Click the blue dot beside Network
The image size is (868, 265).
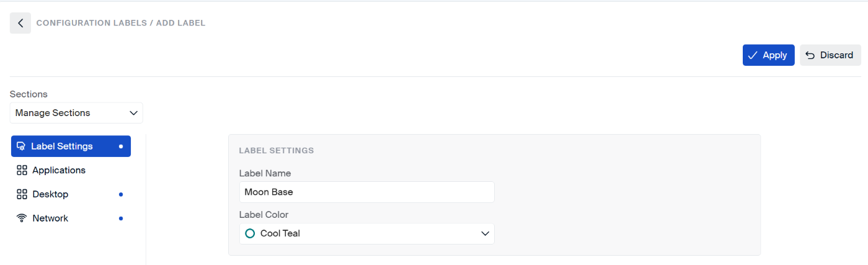[121, 218]
